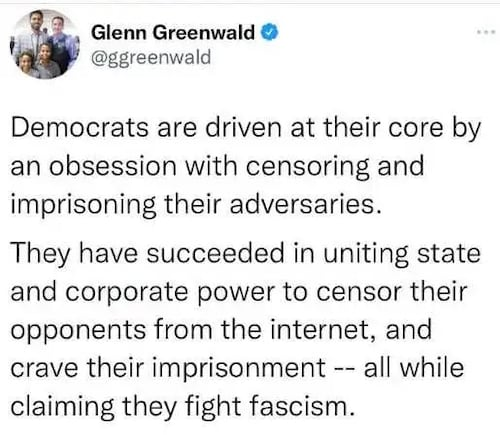Image resolution: width=500 pixels, height=435 pixels.
Task: Click the word "corporate" in the tweet
Action: [x=126, y=292]
